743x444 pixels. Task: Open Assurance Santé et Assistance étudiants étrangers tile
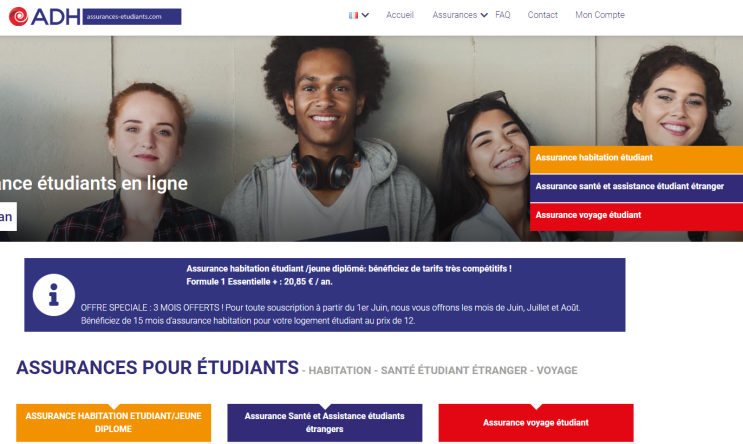coord(325,423)
